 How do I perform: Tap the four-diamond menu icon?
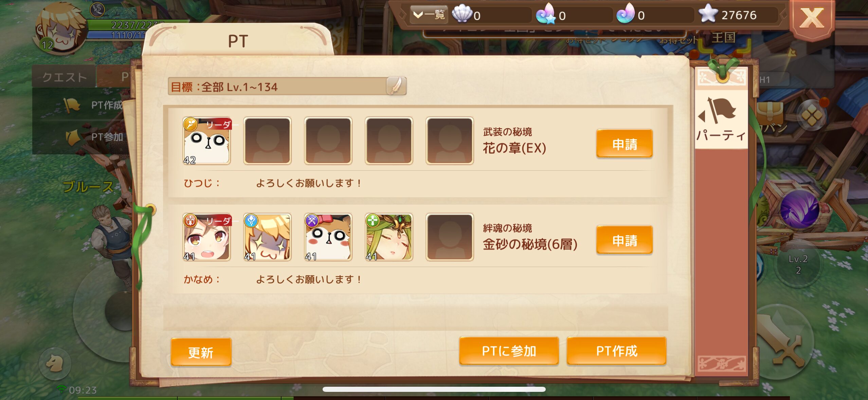click(x=812, y=116)
